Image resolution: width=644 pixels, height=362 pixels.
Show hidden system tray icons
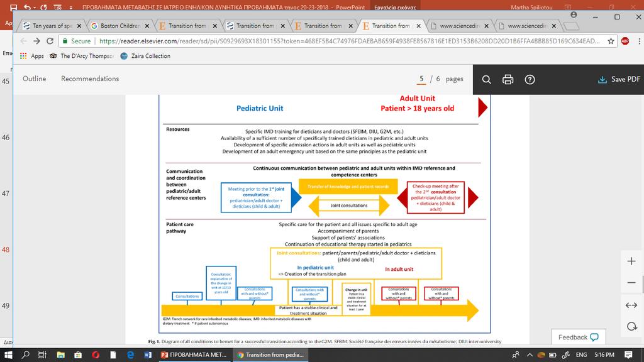pyautogui.click(x=530, y=354)
